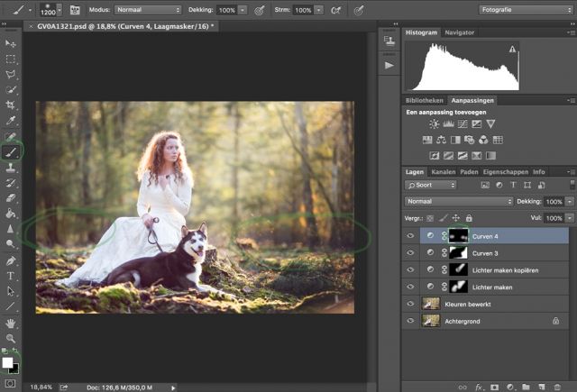Viewport: 577px width, 392px height.
Task: Click histogram cache warning triangle
Action: [512, 49]
